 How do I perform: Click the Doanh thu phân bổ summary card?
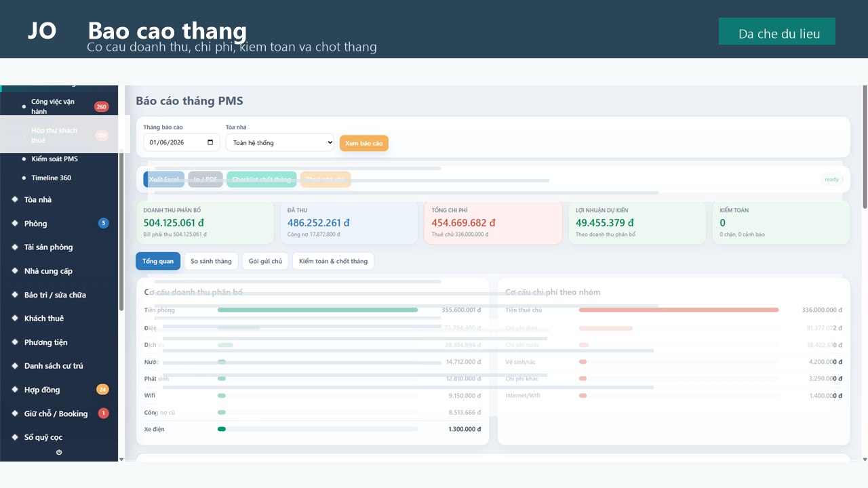205,222
